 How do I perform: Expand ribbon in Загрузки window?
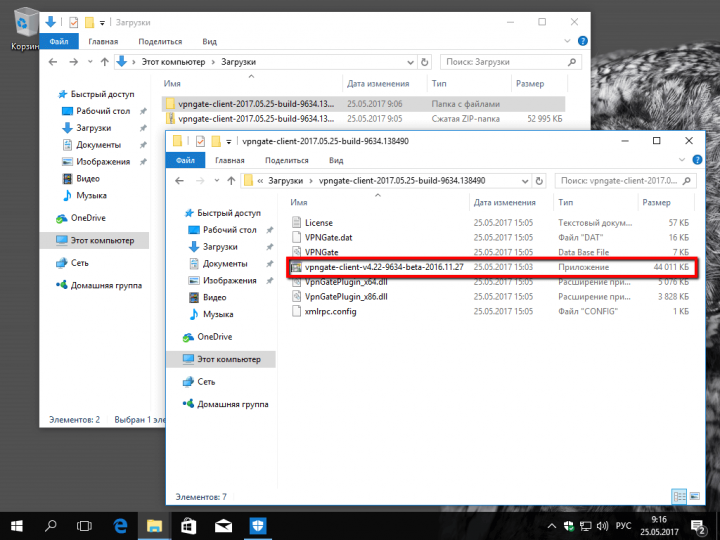[567, 41]
